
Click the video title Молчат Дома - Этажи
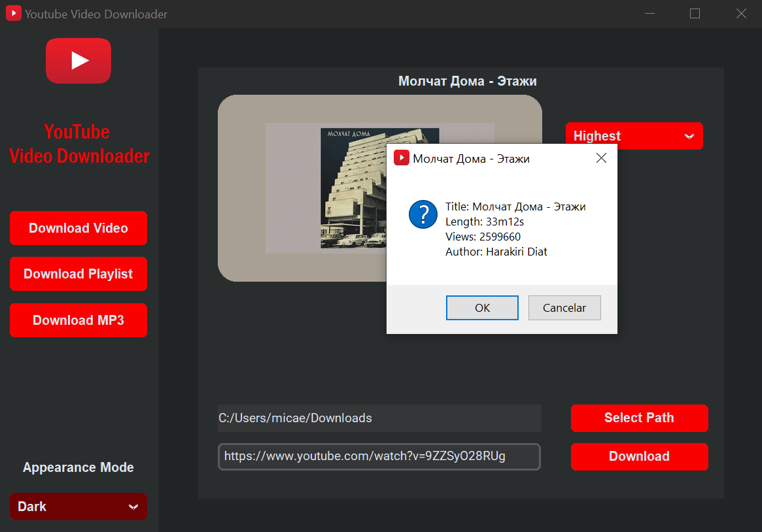pos(467,81)
